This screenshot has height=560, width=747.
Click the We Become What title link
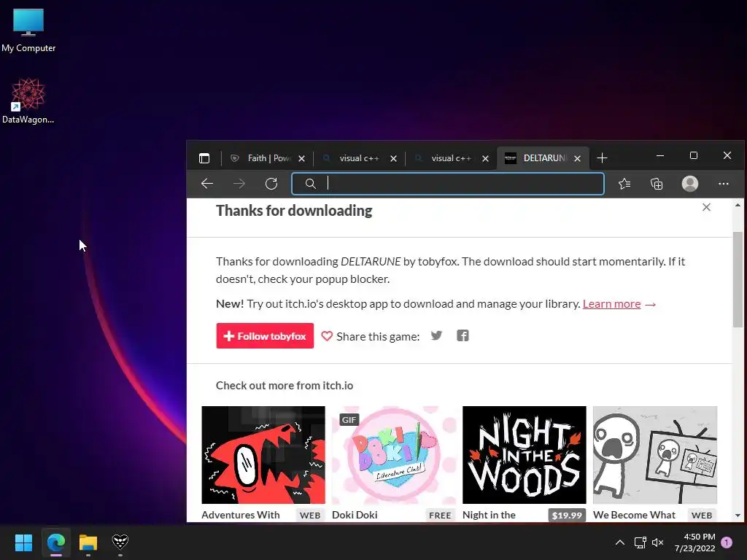tap(634, 515)
